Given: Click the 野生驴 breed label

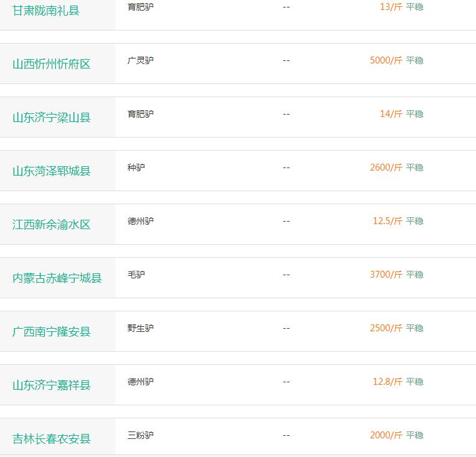Looking at the screenshot, I should [x=141, y=328].
